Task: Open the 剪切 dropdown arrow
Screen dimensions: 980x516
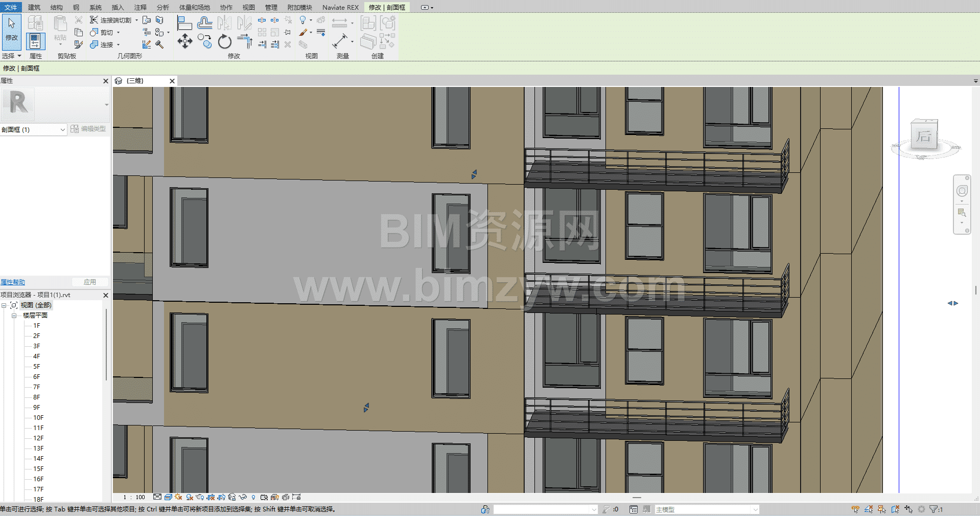Action: coord(118,33)
